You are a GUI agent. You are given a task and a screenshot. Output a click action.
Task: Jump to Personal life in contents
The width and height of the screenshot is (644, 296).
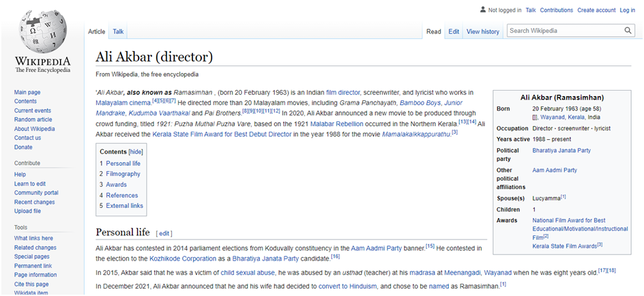tap(123, 164)
